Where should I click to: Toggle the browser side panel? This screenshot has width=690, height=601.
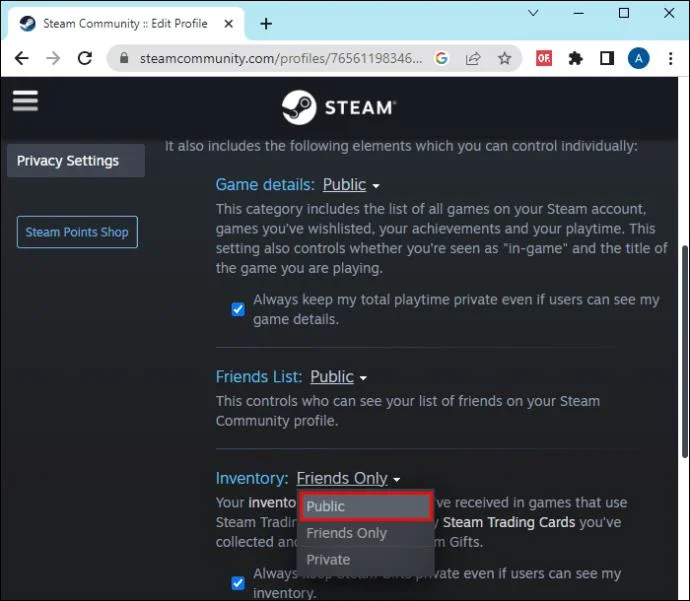[x=607, y=58]
